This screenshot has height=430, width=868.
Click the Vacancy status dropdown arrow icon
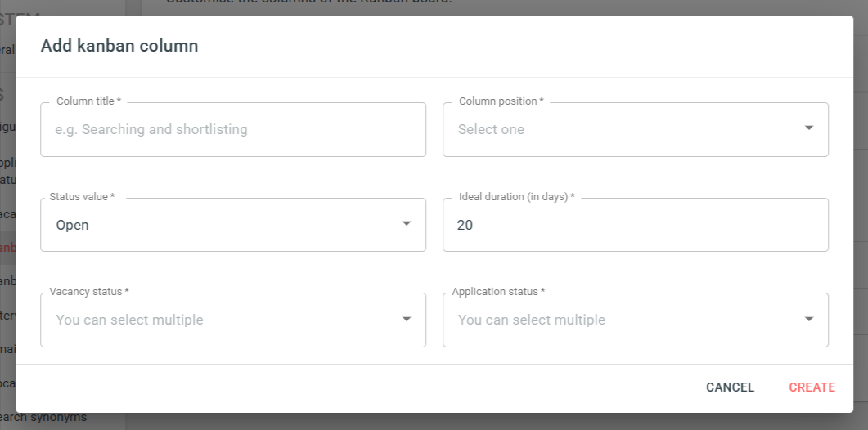[407, 319]
